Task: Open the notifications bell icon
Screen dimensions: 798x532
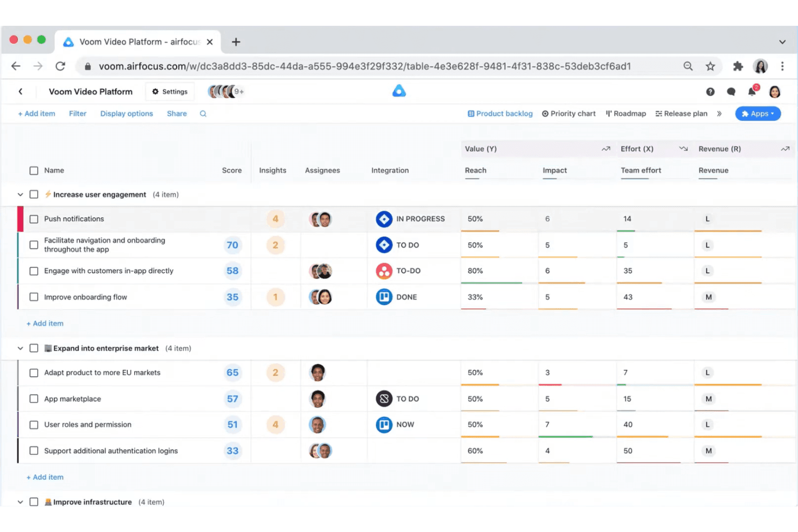Action: (752, 91)
